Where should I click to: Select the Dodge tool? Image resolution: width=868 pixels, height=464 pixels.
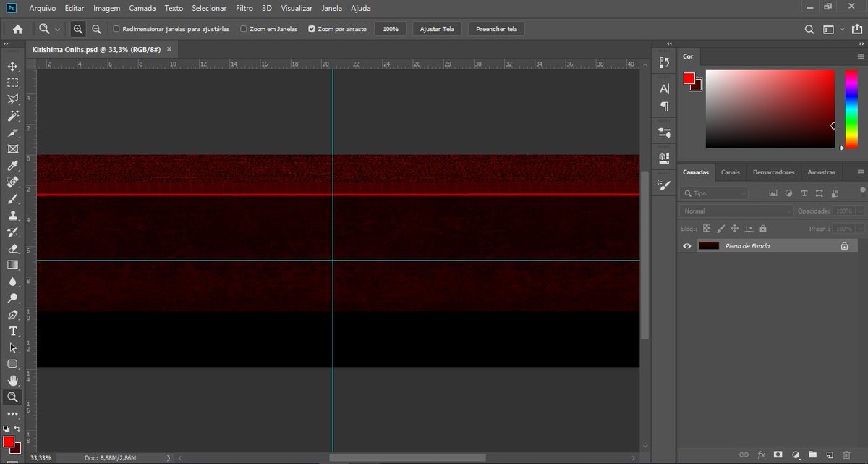point(12,298)
